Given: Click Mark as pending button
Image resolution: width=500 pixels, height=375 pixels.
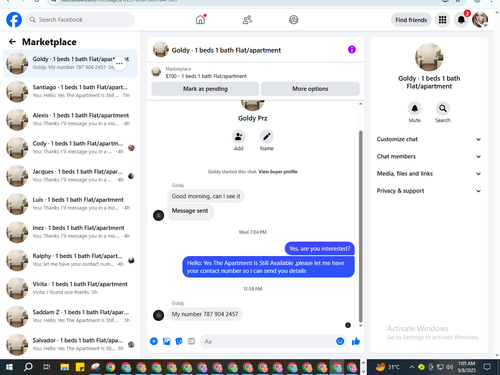Looking at the screenshot, I should 205,89.
